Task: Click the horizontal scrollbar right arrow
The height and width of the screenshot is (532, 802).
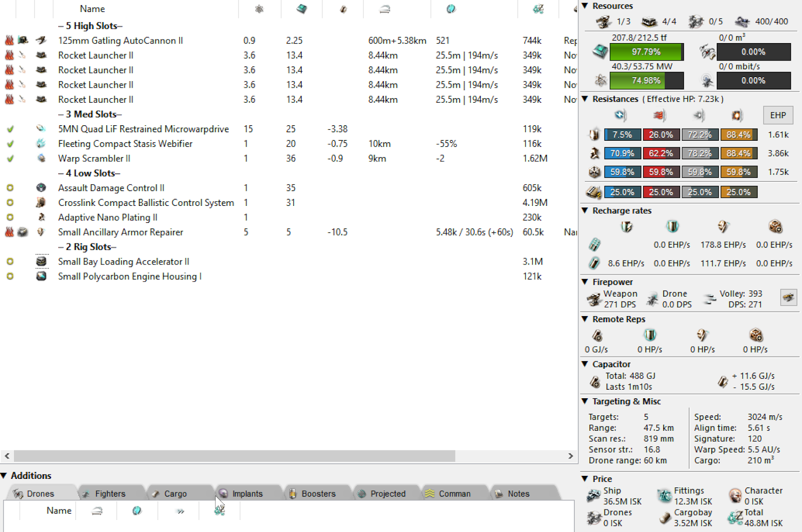Action: tap(570, 456)
